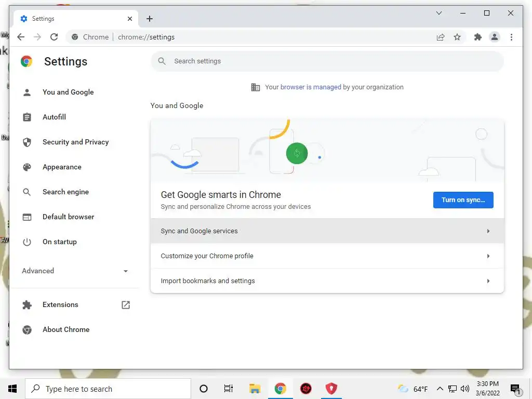
Task: Open the red circular app on taskbar
Action: 305,389
